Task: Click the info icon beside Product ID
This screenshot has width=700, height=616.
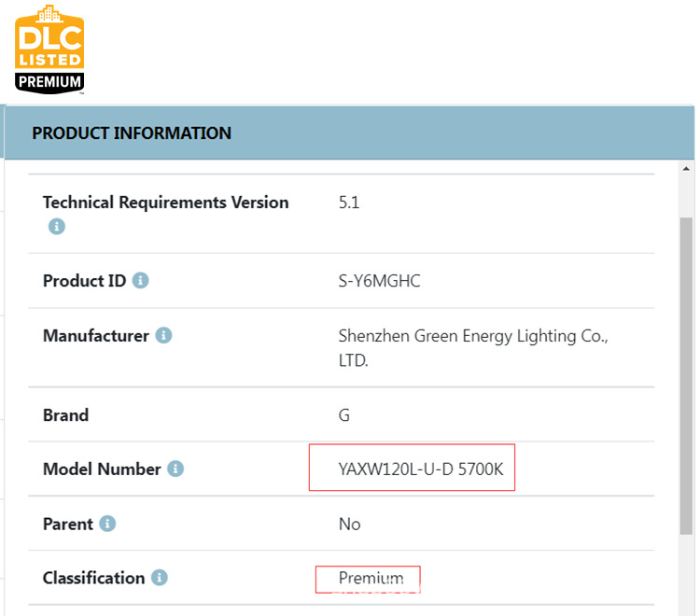Action: click(140, 280)
